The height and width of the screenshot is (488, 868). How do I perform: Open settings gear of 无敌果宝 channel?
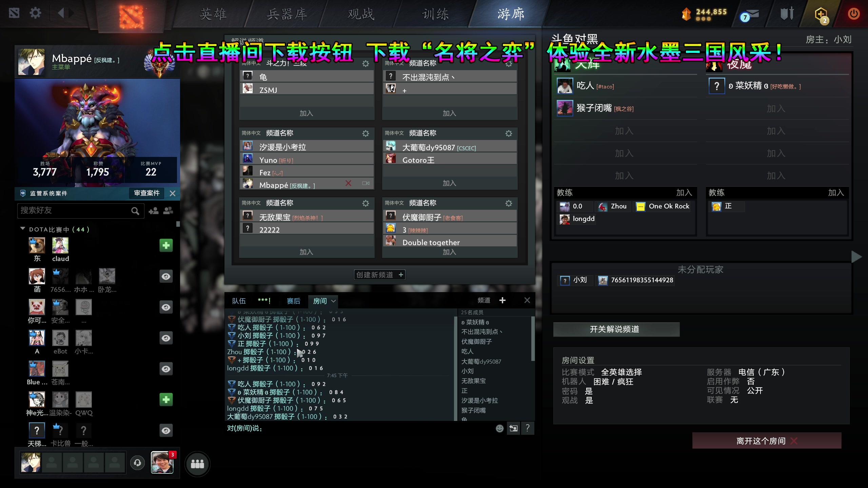point(366,203)
